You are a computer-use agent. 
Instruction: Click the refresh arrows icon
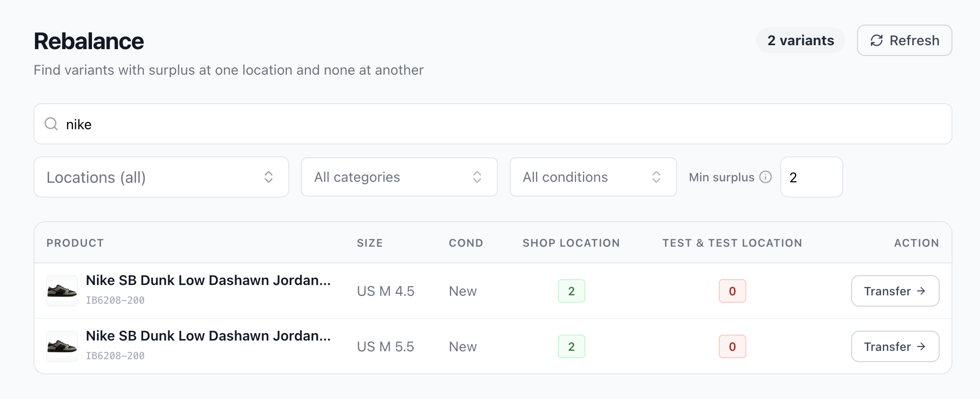(877, 40)
